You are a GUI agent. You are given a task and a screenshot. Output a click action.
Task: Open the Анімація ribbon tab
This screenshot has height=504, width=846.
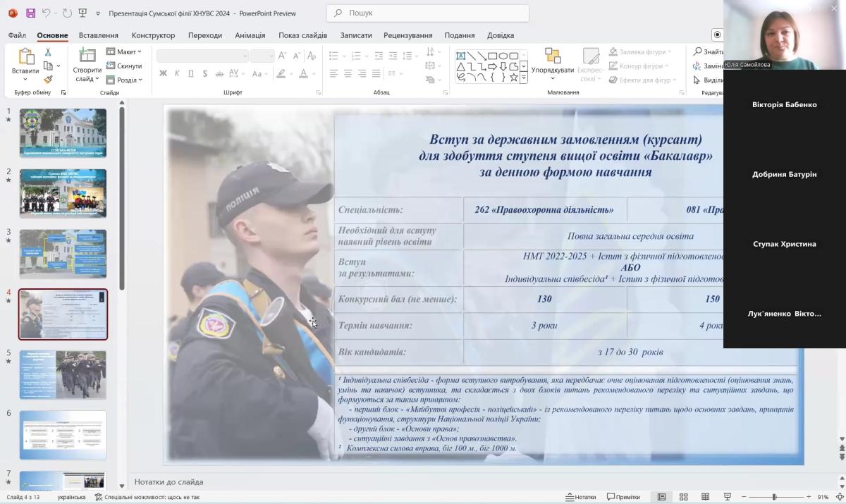250,35
